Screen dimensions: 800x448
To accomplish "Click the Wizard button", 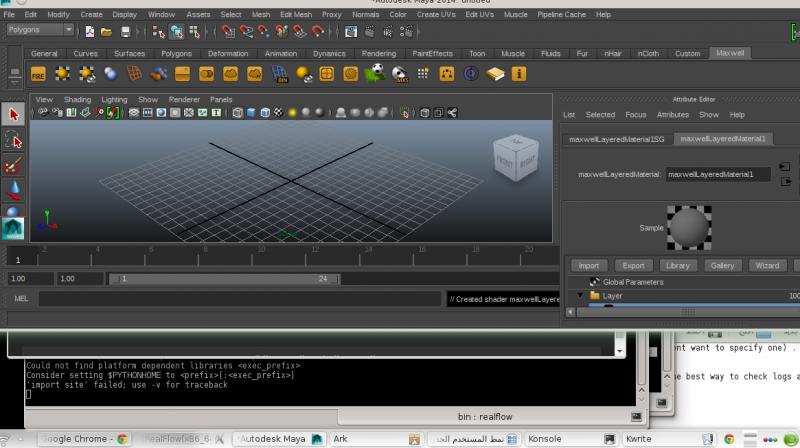I will (767, 266).
